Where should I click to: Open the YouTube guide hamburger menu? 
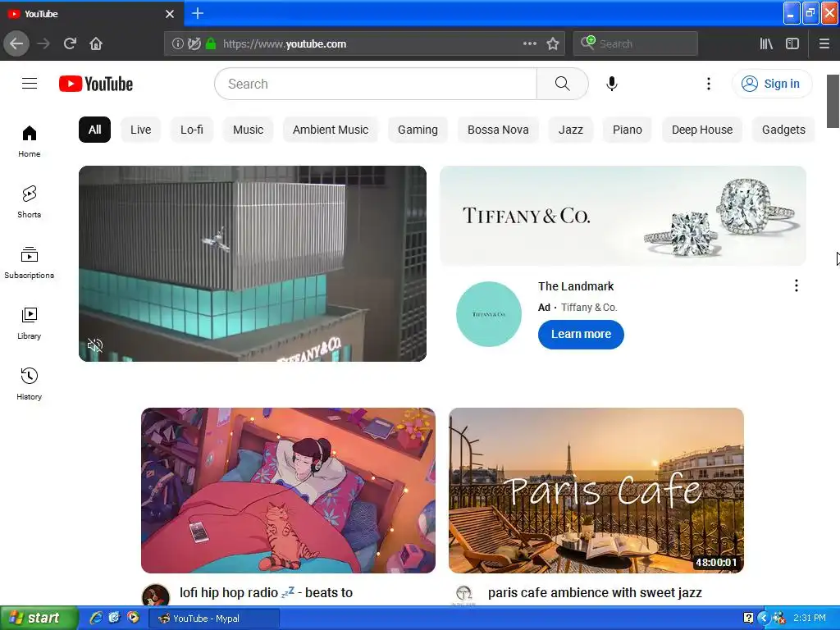coord(30,84)
